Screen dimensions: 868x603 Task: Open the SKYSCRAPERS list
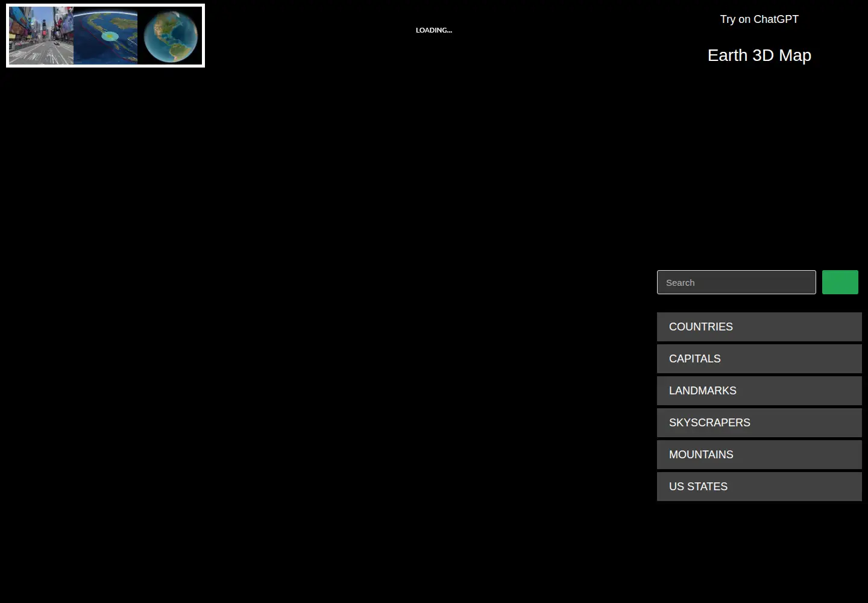[x=759, y=423]
